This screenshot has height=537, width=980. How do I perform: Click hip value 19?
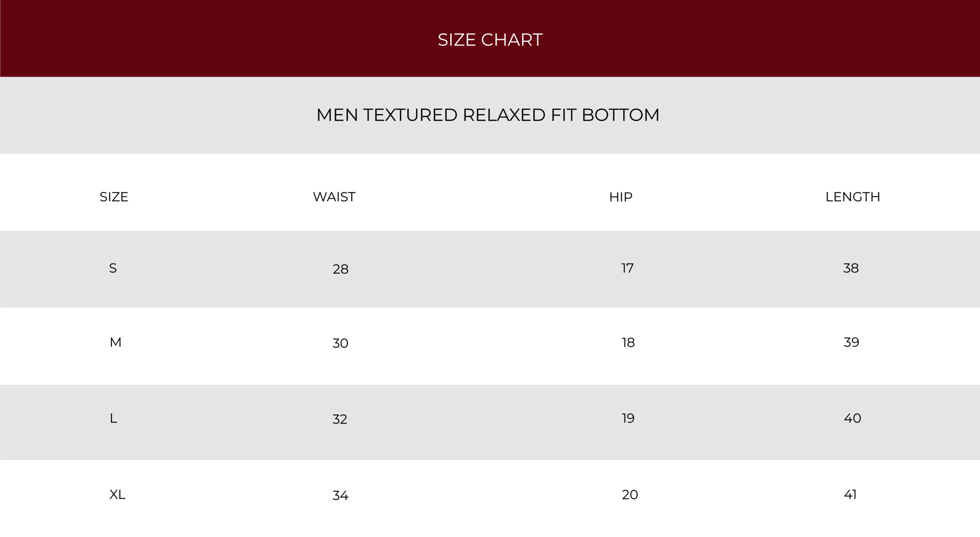tap(628, 418)
